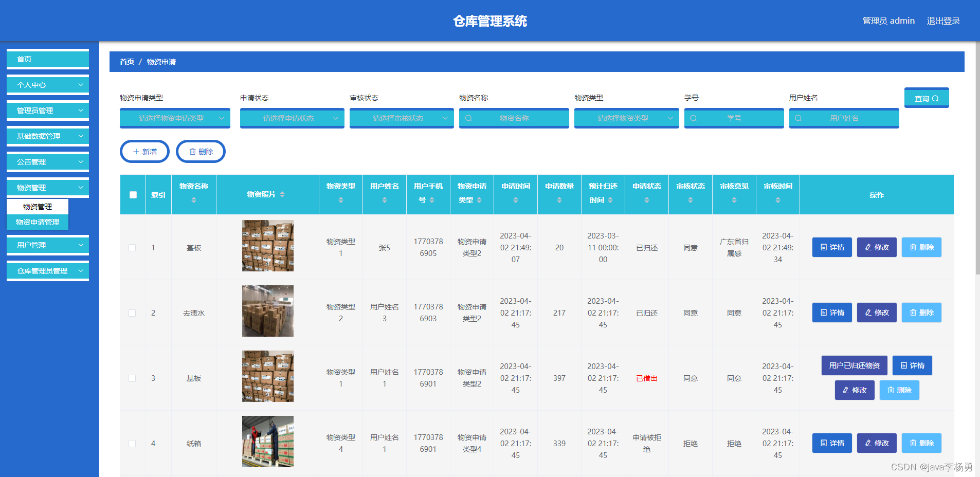The image size is (980, 477).
Task: Check the row 3 基板 checkbox
Action: coord(132,378)
